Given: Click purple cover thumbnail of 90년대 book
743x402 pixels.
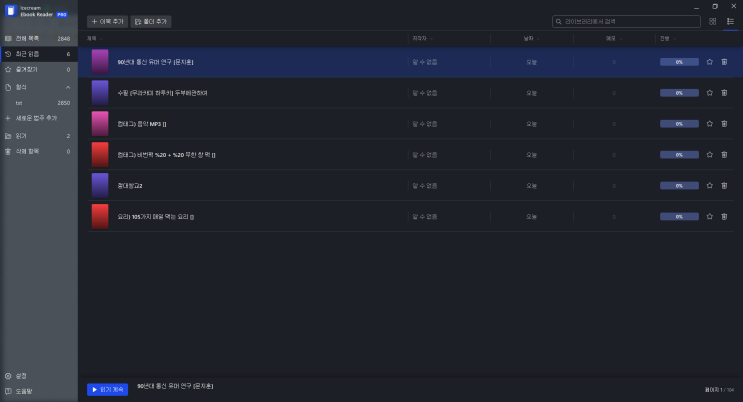Looking at the screenshot, I should coord(100,62).
